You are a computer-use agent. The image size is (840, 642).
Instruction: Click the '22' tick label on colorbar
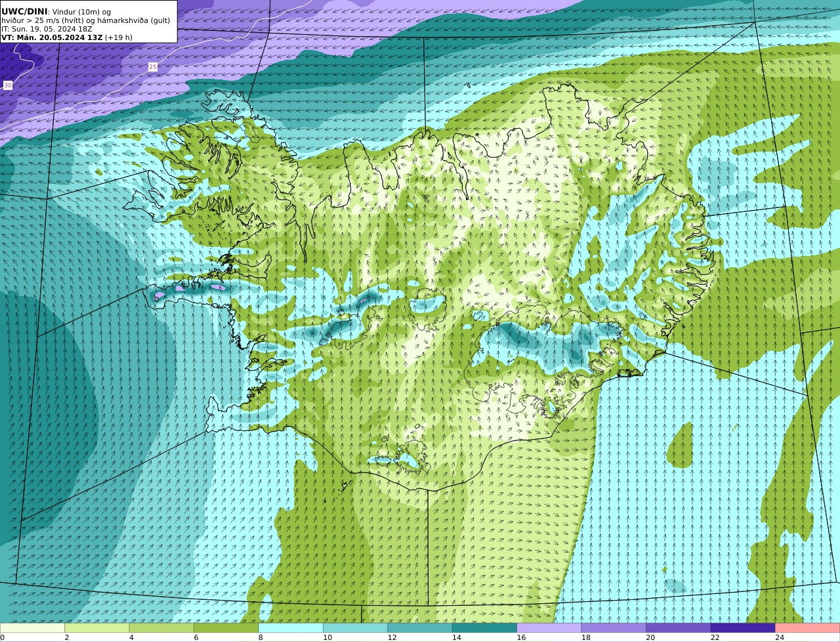click(715, 637)
